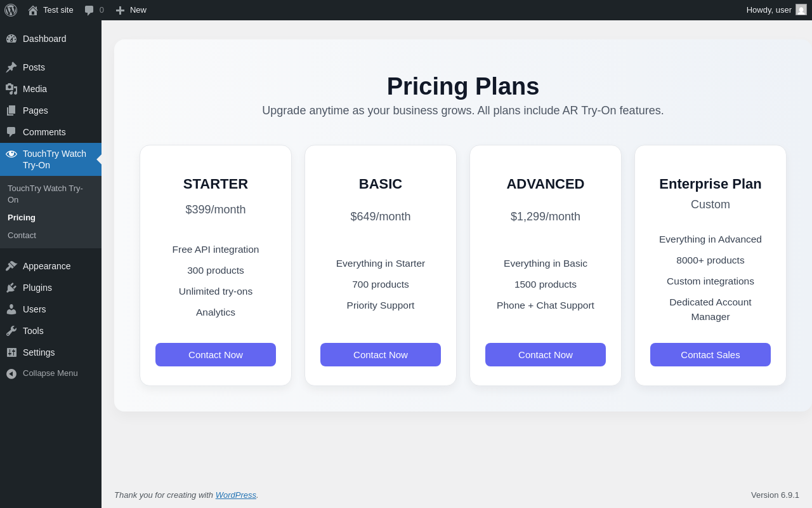Click Contact Now under the ADVANCED plan
This screenshot has height=508, width=812.
tap(546, 355)
